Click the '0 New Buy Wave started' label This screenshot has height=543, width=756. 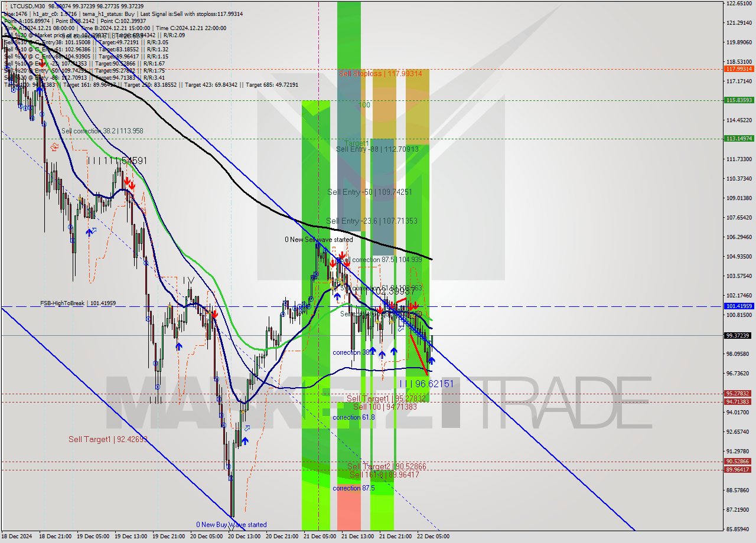click(232, 525)
